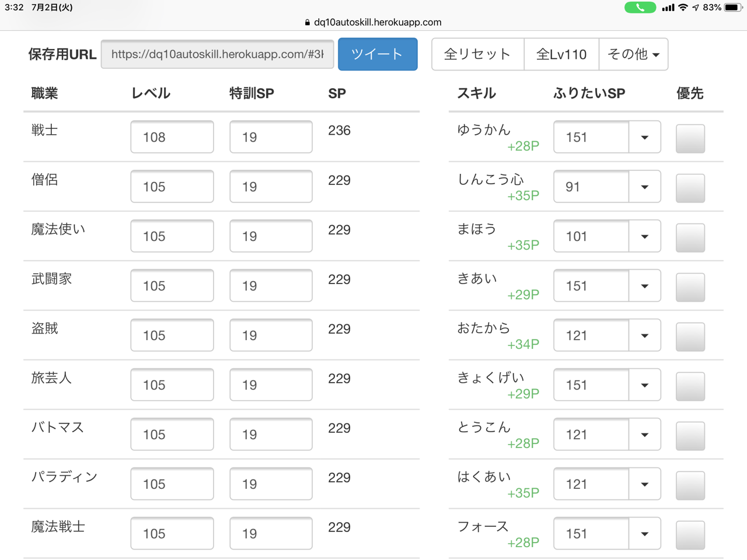Tap the lock icon beside the site address
747x560 pixels.
[308, 22]
